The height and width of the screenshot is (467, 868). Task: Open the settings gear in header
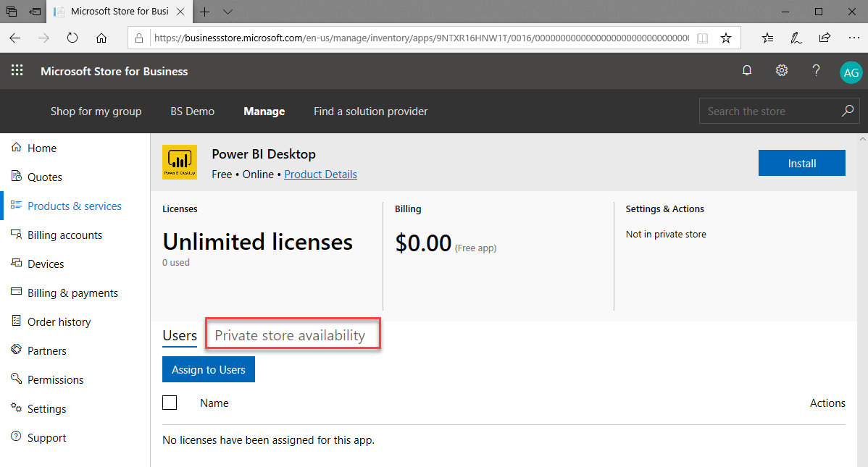pyautogui.click(x=782, y=70)
